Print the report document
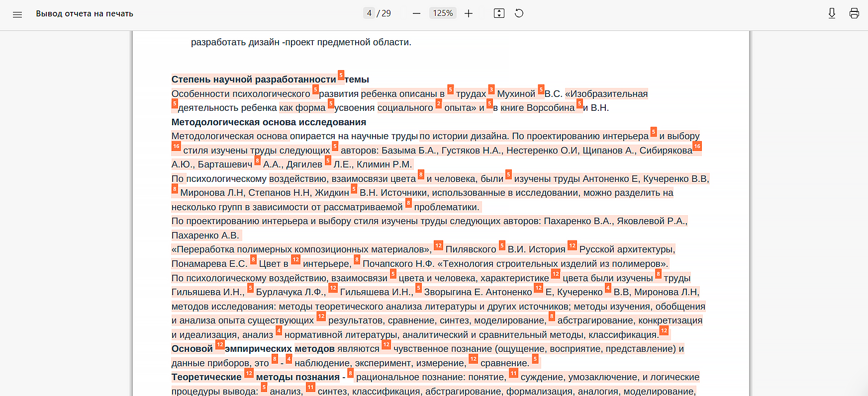The height and width of the screenshot is (396, 868). (854, 13)
